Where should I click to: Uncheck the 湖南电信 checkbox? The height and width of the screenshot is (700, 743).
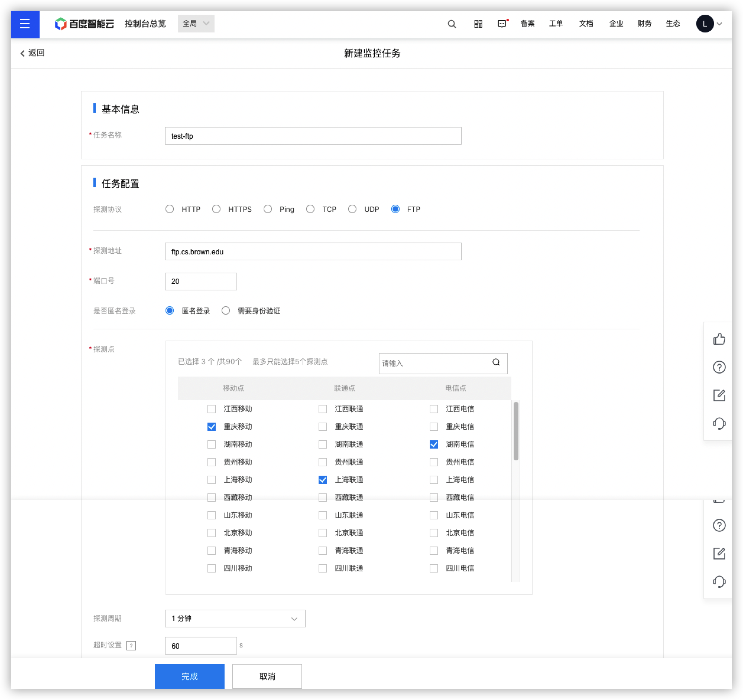point(433,444)
